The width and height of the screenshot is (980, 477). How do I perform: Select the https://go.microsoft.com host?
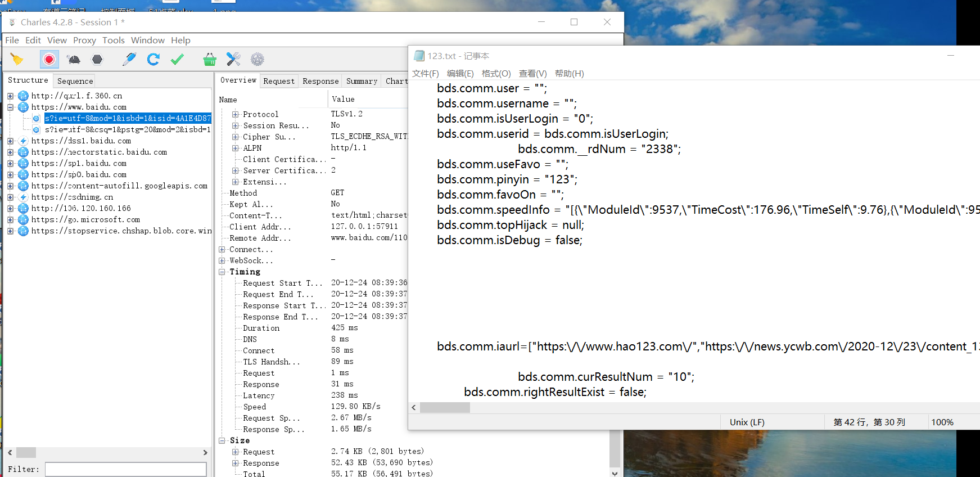tap(85, 219)
